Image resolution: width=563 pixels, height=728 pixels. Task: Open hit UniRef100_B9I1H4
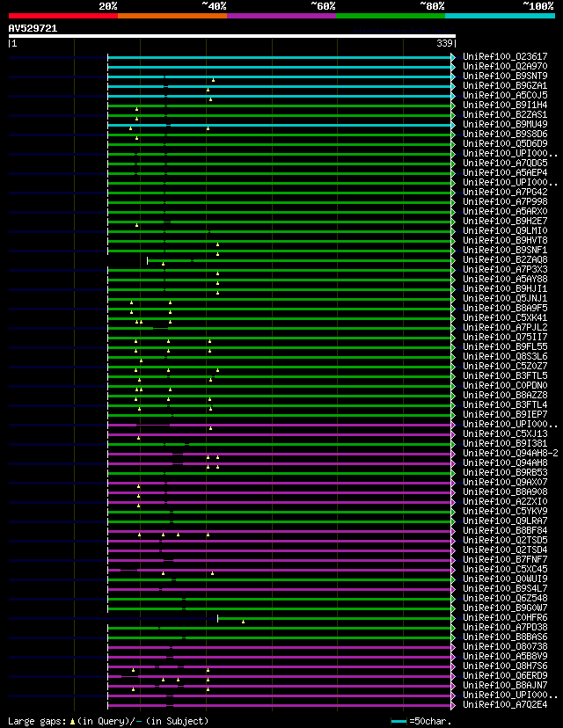coord(506,105)
